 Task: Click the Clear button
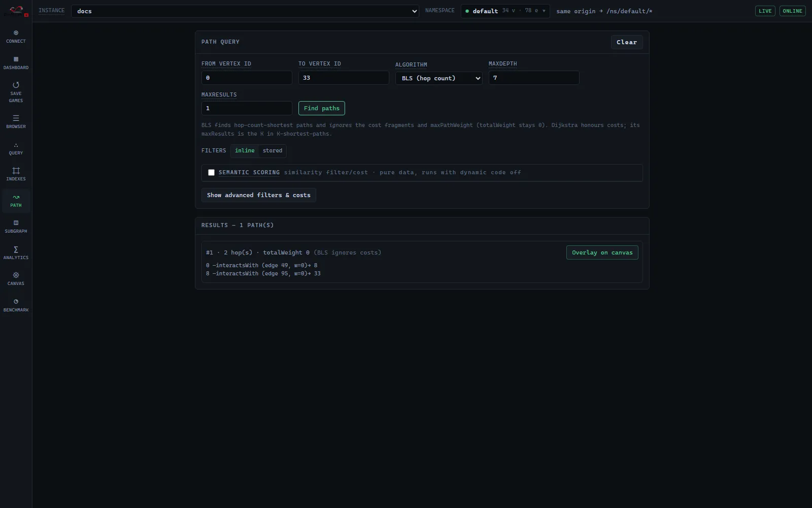[627, 42]
